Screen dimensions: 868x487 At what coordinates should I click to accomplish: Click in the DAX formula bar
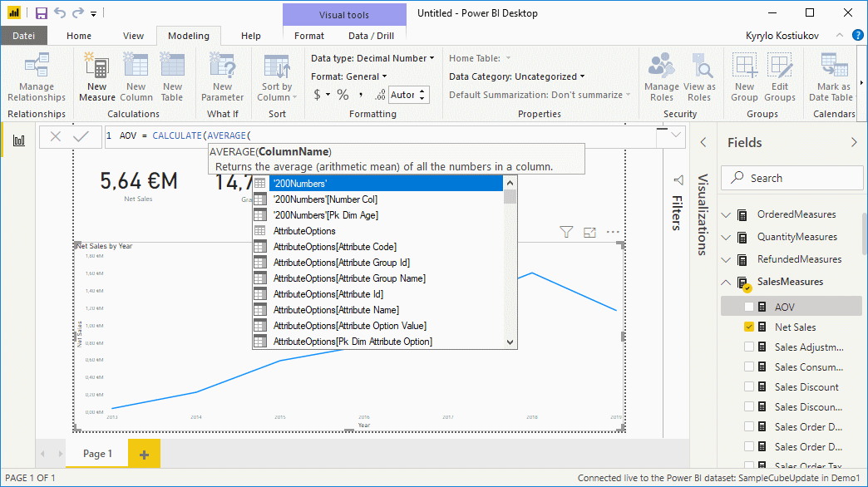(x=382, y=135)
